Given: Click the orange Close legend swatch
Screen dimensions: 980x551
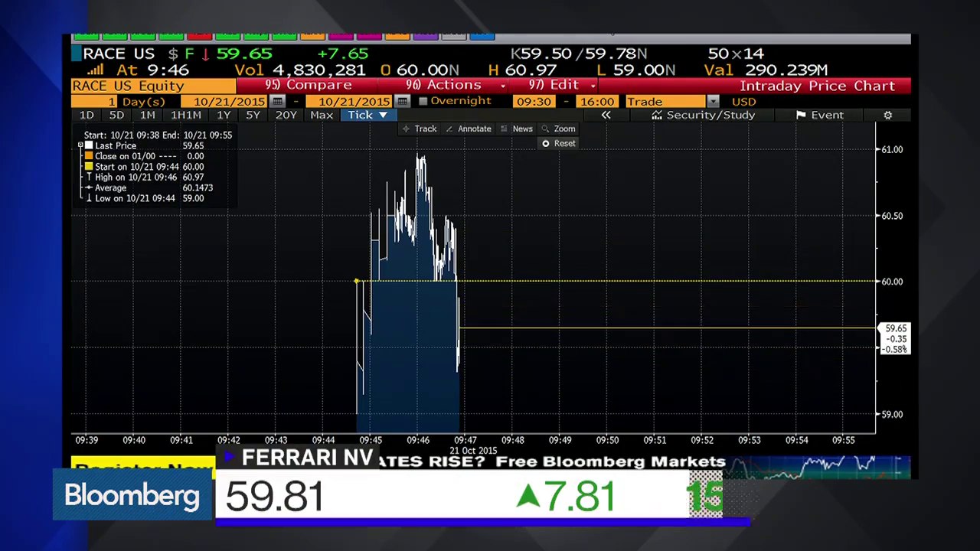Looking at the screenshot, I should (x=89, y=156).
